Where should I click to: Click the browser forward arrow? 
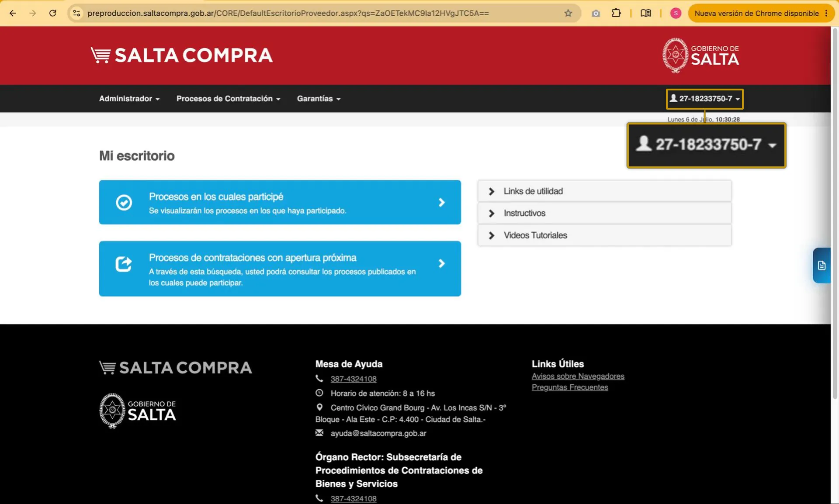coord(33,13)
